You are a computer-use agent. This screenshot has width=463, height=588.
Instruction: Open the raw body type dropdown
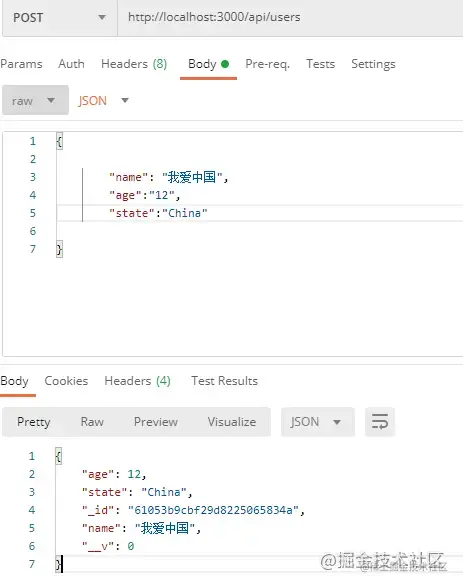point(35,100)
